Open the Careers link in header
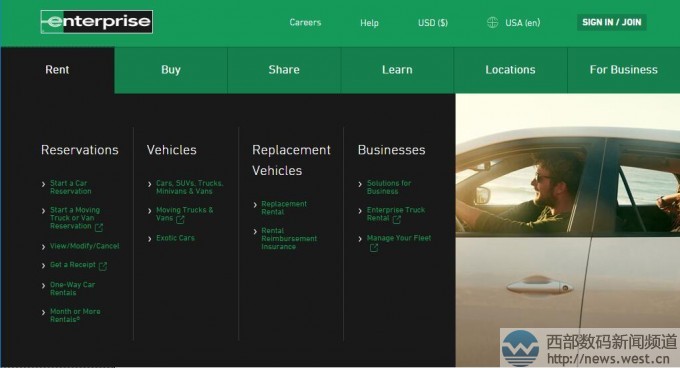Viewport: 680px width, 368px height. 305,23
